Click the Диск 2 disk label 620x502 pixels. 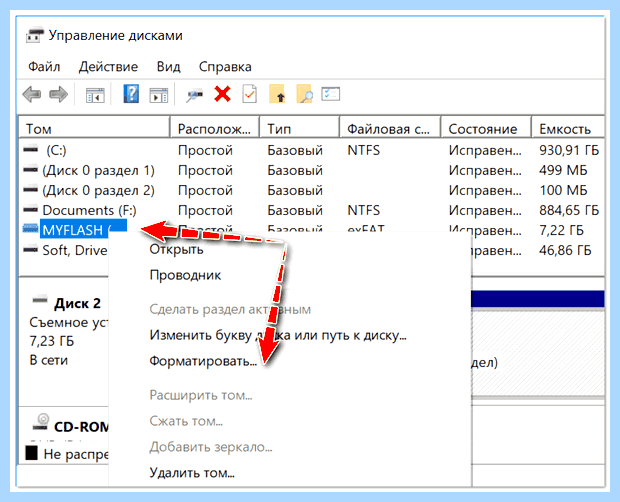pos(77,303)
